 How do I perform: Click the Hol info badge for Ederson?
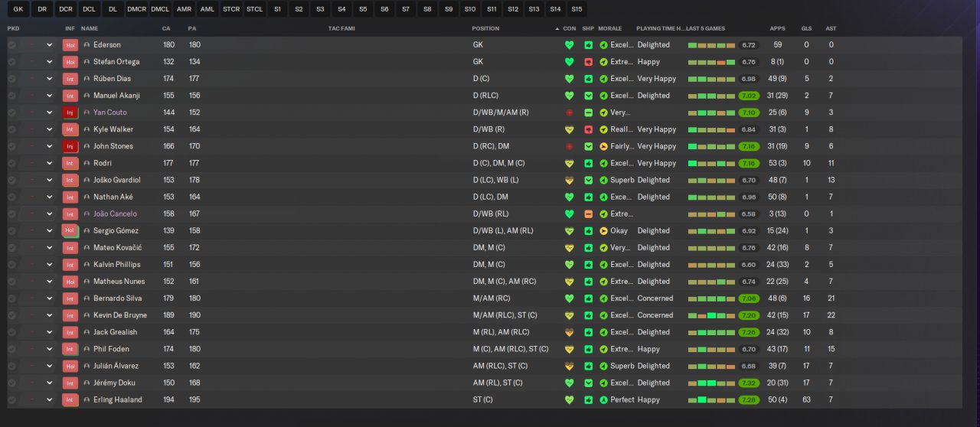[70, 45]
